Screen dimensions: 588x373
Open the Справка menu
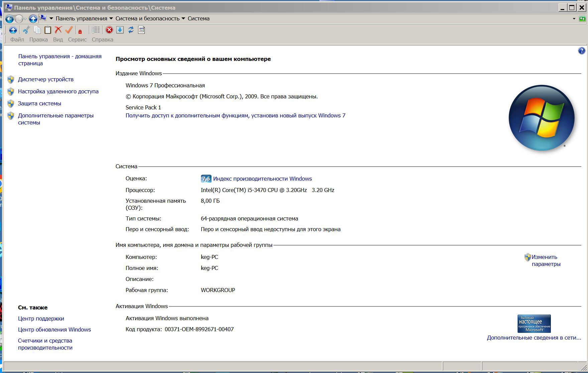[102, 39]
